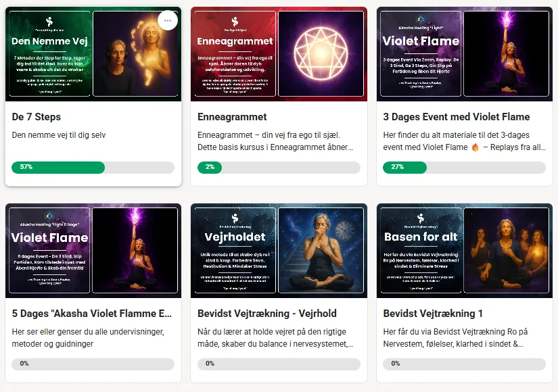Open the three-dot menu on De 7 Steps card
The height and width of the screenshot is (392, 558).
(x=168, y=21)
